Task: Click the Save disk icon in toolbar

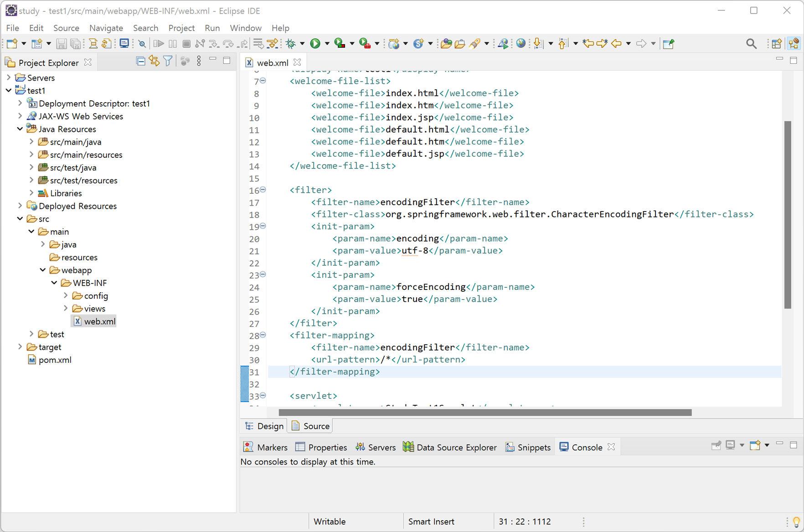Action: coord(61,43)
